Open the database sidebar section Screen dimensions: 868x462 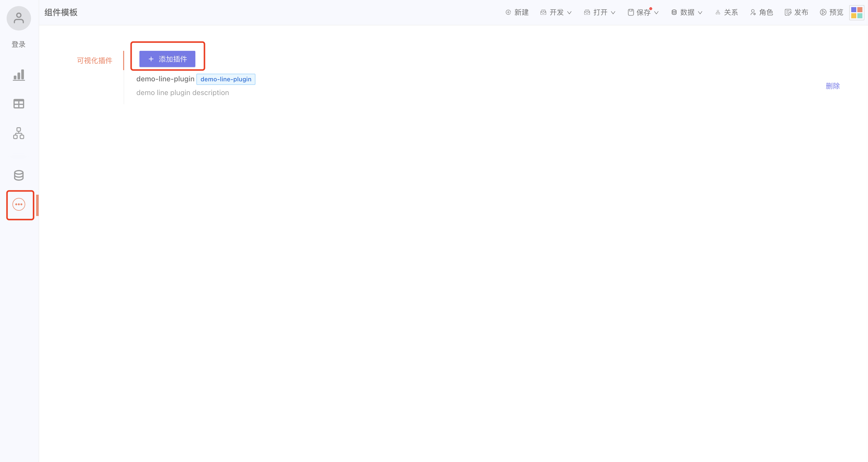pyautogui.click(x=19, y=175)
